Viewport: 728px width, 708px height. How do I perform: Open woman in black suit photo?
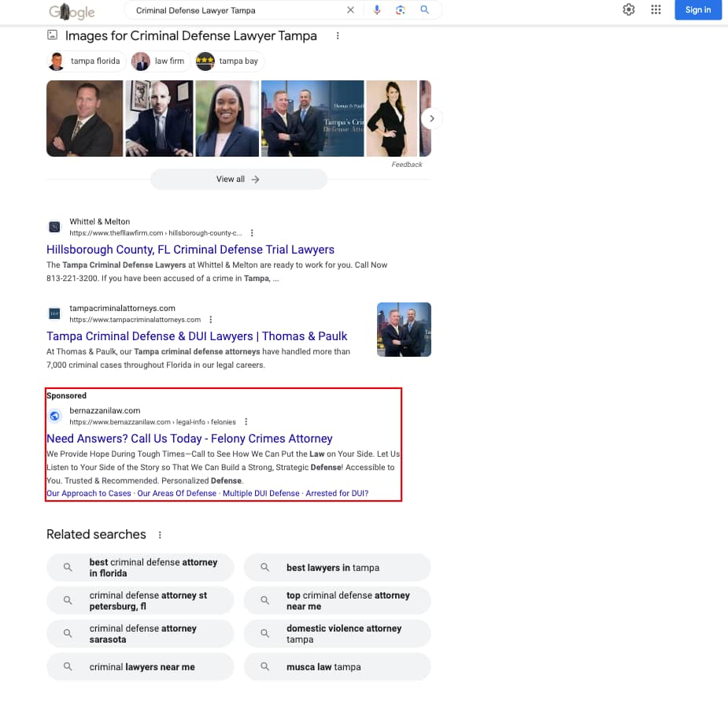coord(392,118)
